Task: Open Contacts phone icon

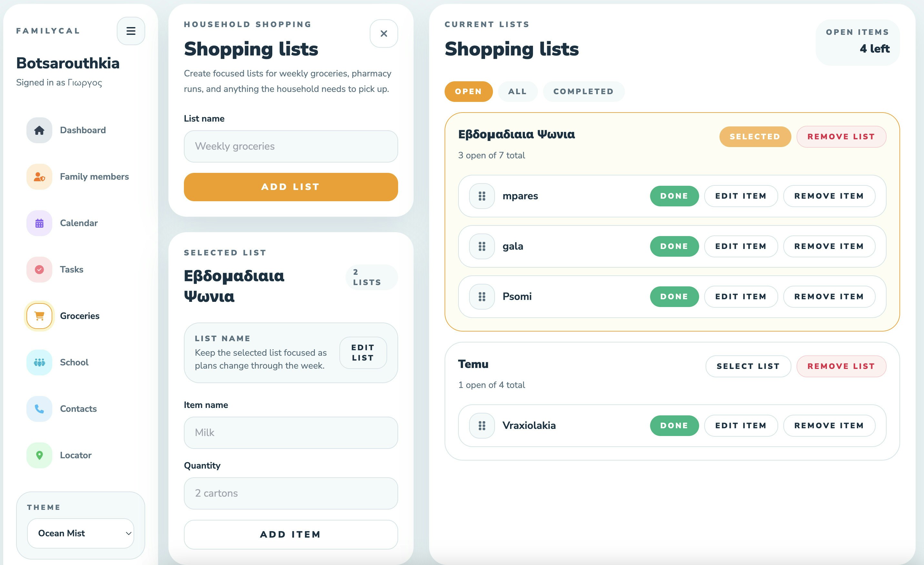Action: tap(39, 409)
